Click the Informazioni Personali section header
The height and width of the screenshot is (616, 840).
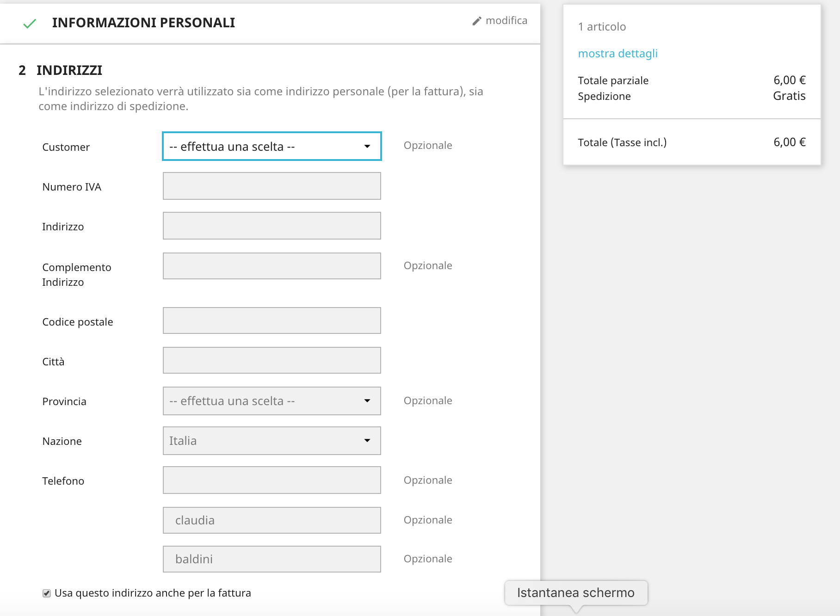(x=143, y=23)
